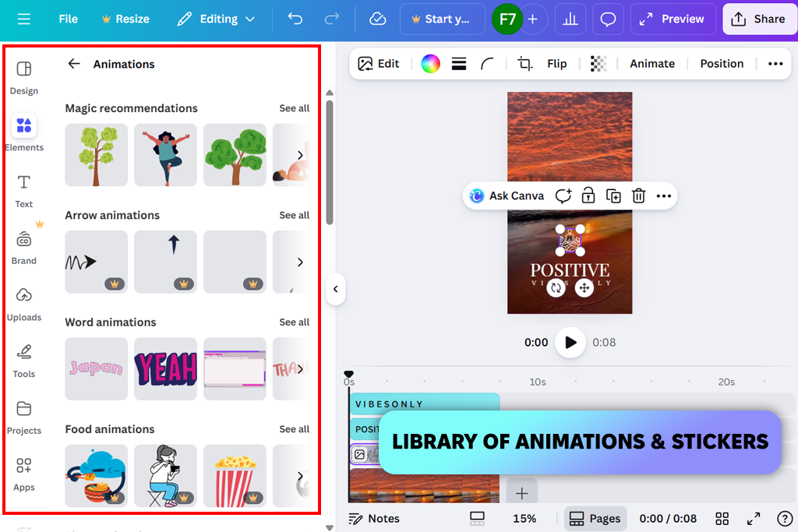See all Magic recommendations
This screenshot has height=532, width=798.
[294, 108]
